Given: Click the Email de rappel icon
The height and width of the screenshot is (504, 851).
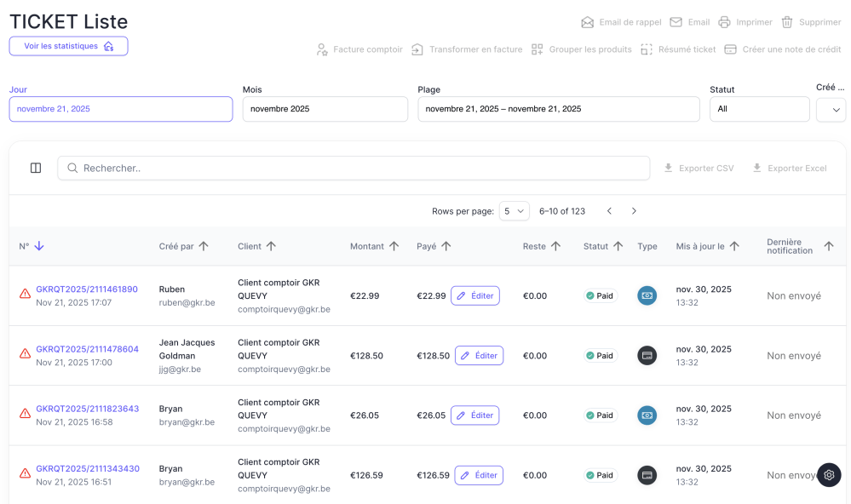Looking at the screenshot, I should (x=587, y=22).
